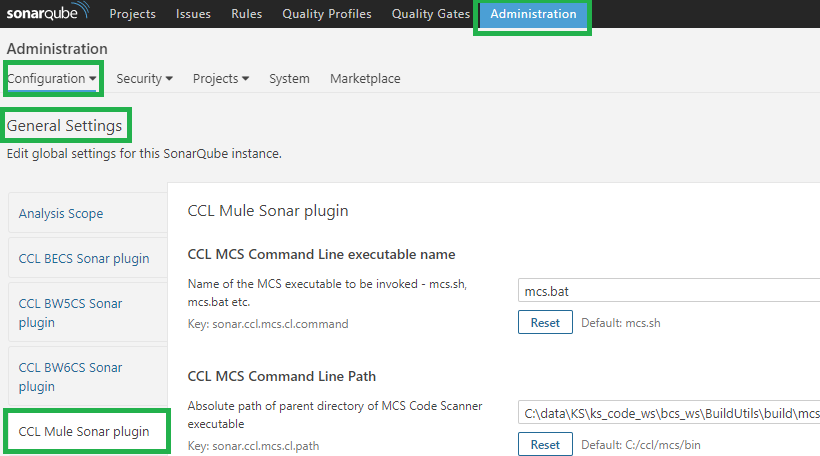Expand the Security dropdown
Image resolution: width=820 pixels, height=456 pixels.
[x=144, y=78]
